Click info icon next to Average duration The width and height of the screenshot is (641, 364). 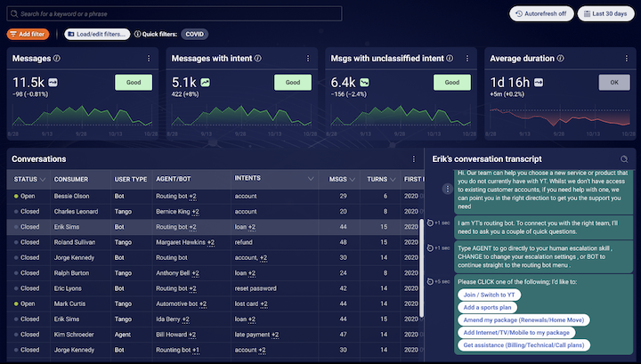click(561, 59)
